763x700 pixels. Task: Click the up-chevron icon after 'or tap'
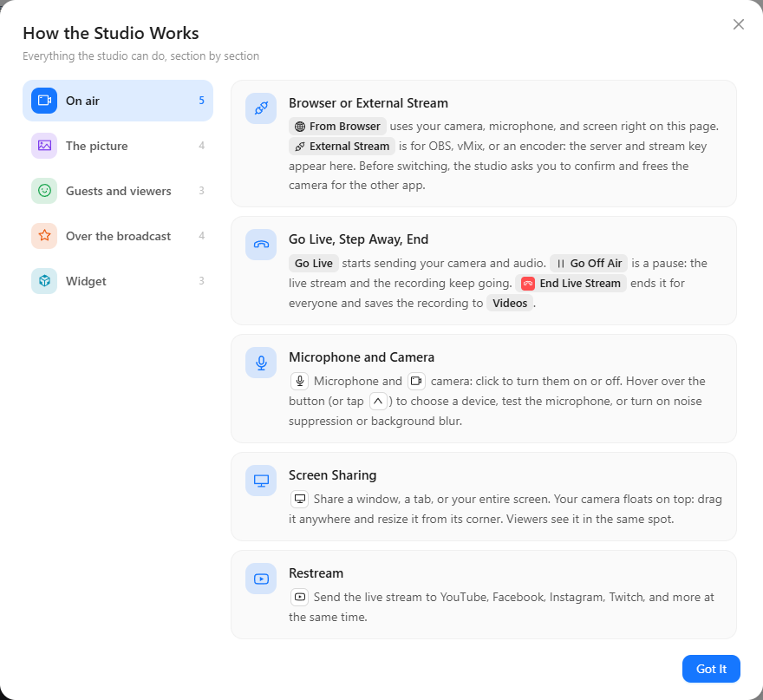[378, 401]
